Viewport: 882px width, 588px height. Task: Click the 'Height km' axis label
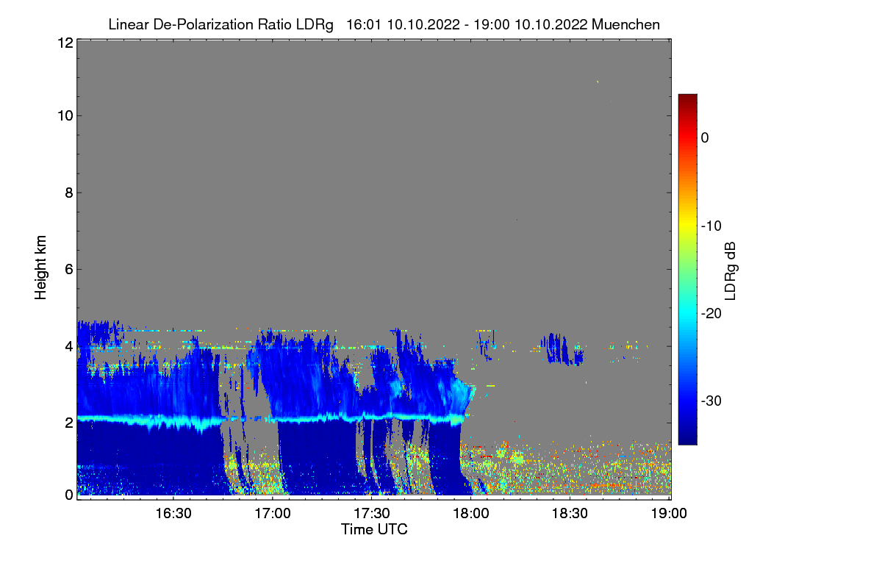tap(41, 268)
